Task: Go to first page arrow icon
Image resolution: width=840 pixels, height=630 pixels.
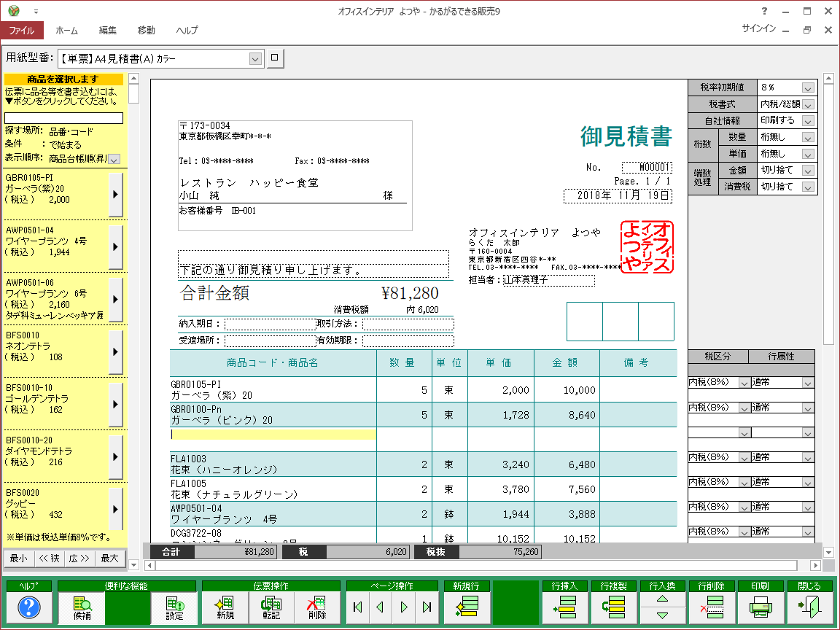Action: click(358, 607)
